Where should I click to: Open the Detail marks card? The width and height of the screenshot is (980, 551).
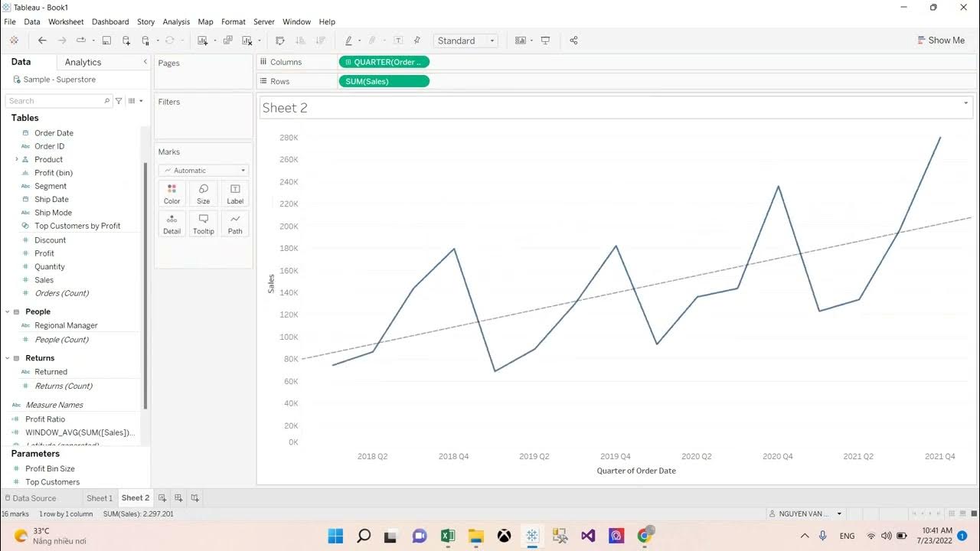[x=171, y=223]
